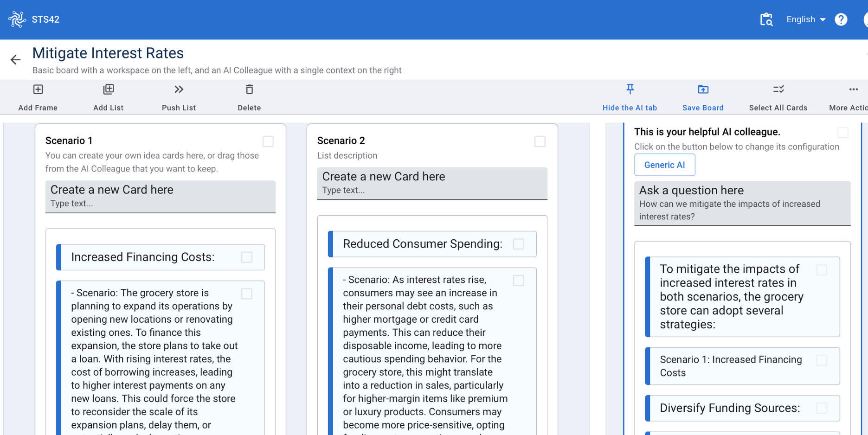The width and height of the screenshot is (868, 435).
Task: Check the Scenario 1 list checkbox
Action: (268, 141)
